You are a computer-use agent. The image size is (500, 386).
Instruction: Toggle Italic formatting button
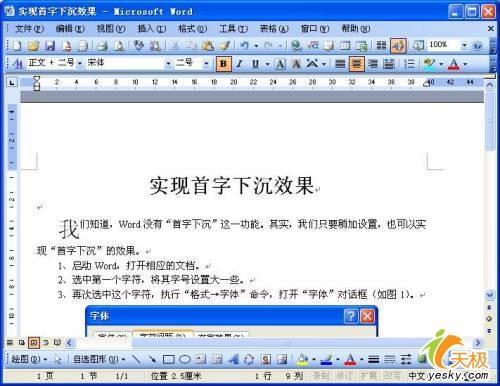(x=239, y=63)
